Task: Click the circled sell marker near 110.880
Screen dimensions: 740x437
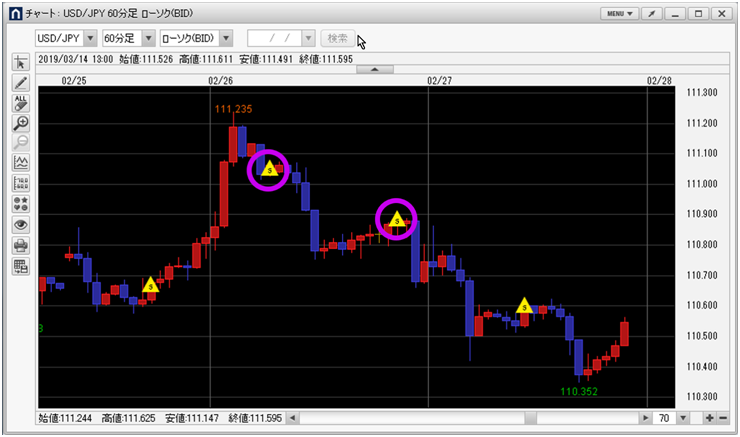Action: 397,219
